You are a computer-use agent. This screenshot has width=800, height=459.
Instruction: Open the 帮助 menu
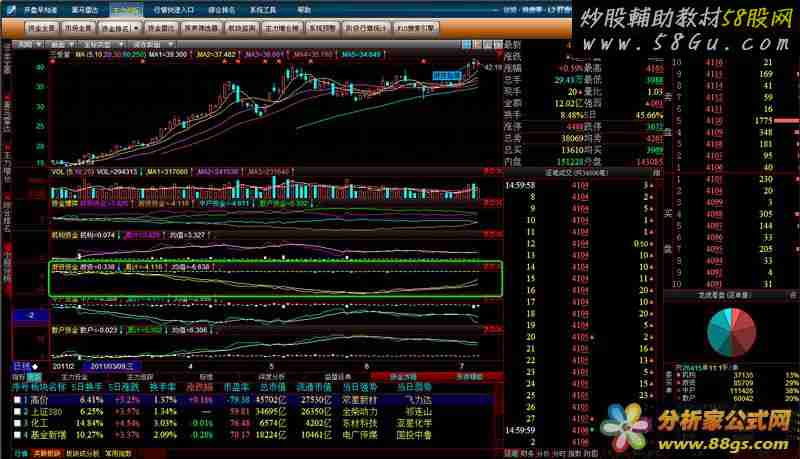(304, 10)
